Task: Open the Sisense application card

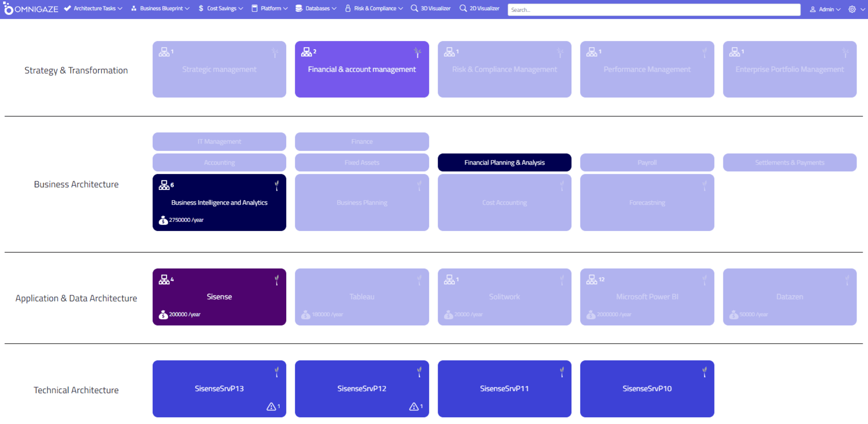Action: tap(219, 297)
